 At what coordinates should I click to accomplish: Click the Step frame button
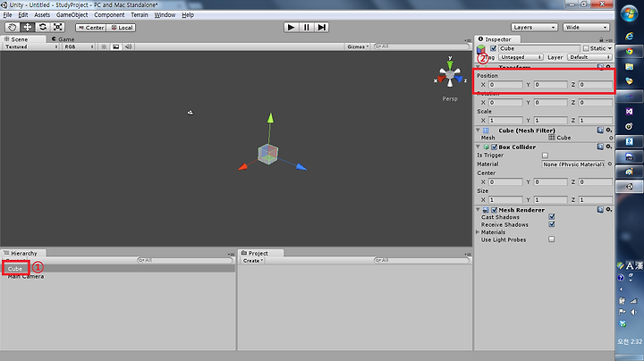coord(322,27)
